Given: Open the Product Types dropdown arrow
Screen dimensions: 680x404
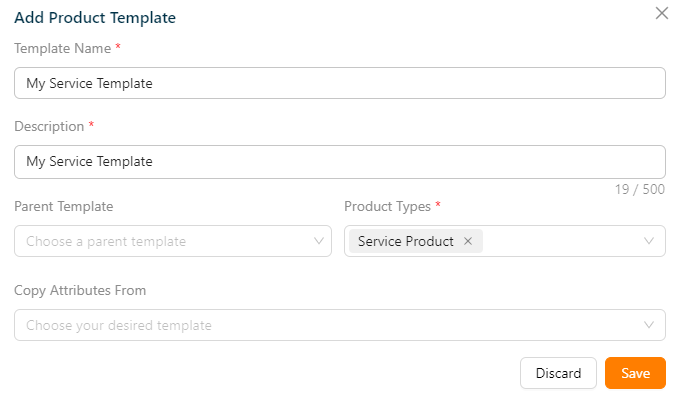Looking at the screenshot, I should tap(650, 241).
